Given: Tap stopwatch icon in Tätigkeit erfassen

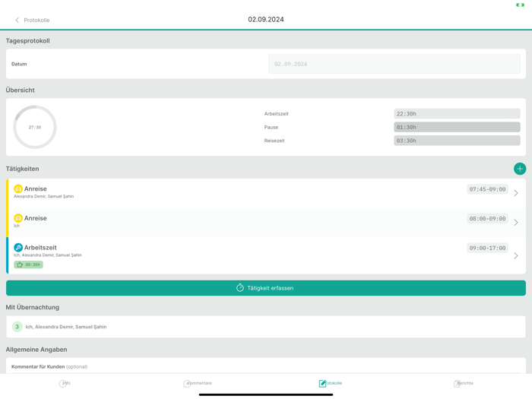Looking at the screenshot, I should [240, 288].
